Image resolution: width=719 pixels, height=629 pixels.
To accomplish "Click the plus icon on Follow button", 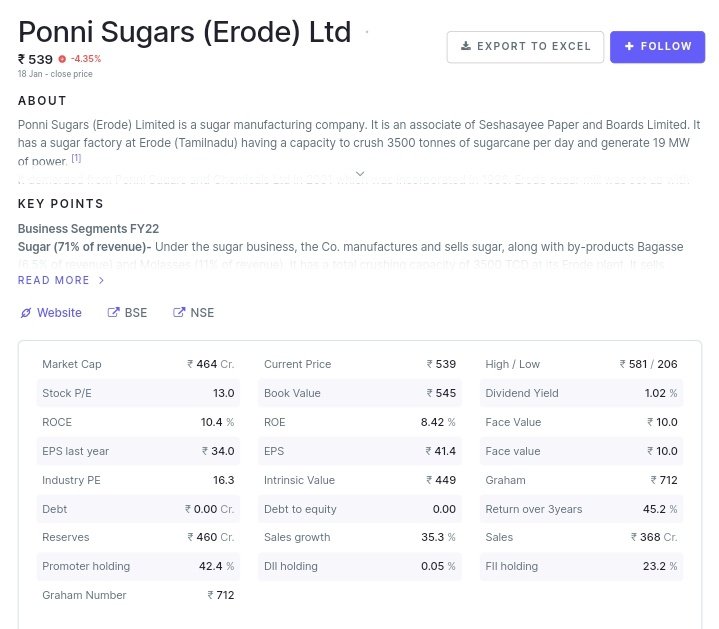I will 629,46.
